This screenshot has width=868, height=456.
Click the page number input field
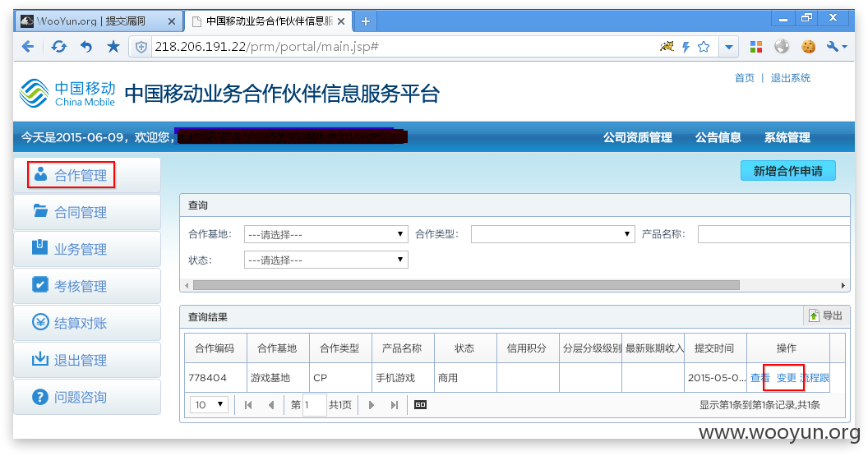pos(315,405)
